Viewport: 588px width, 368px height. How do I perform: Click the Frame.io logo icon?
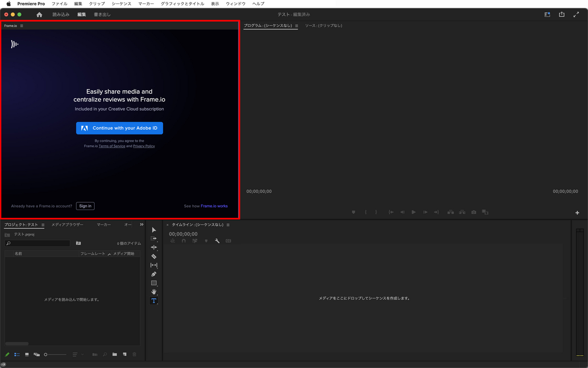[15, 44]
